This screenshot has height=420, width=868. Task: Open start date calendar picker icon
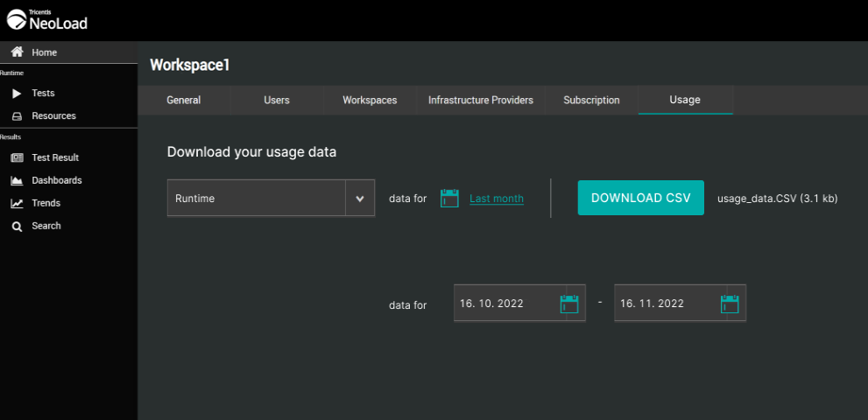(x=569, y=304)
